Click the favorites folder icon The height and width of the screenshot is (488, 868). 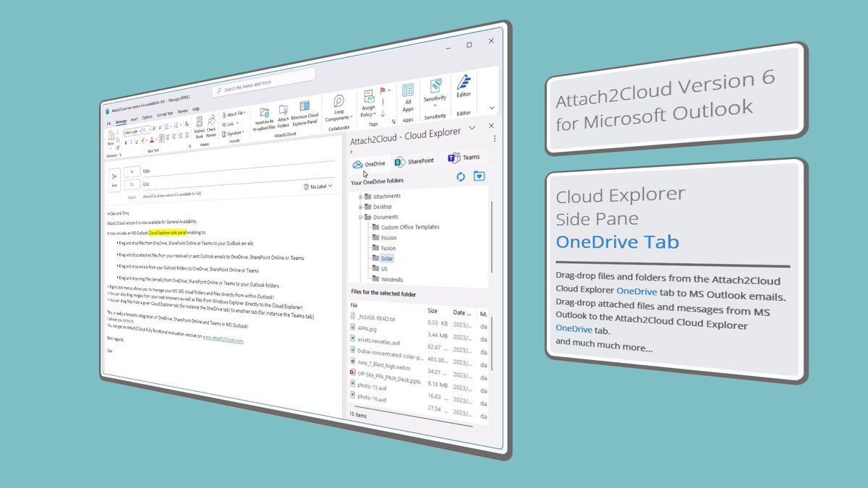(x=479, y=176)
